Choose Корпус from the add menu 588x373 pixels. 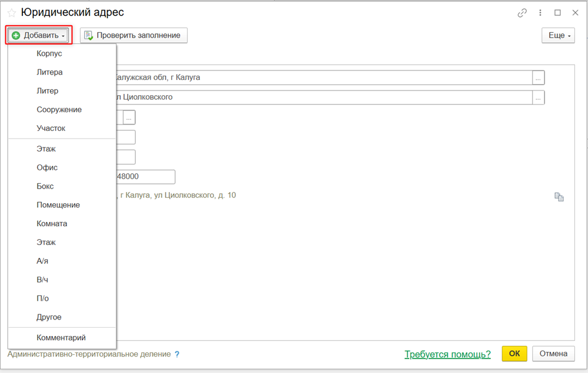coord(49,53)
